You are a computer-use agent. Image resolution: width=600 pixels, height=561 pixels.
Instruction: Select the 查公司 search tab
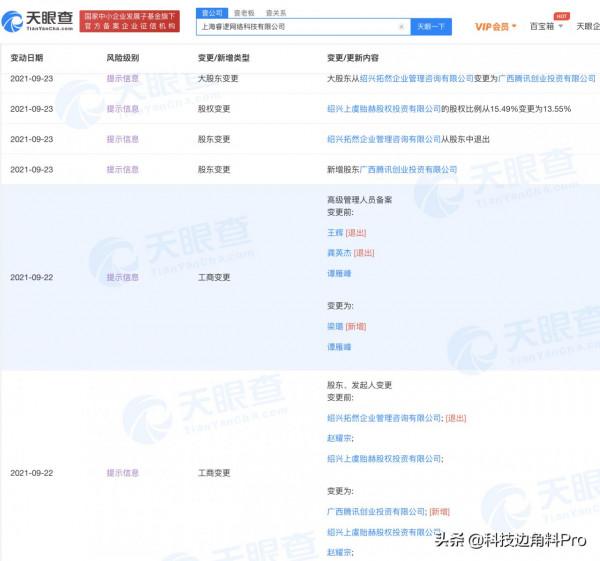click(x=212, y=13)
